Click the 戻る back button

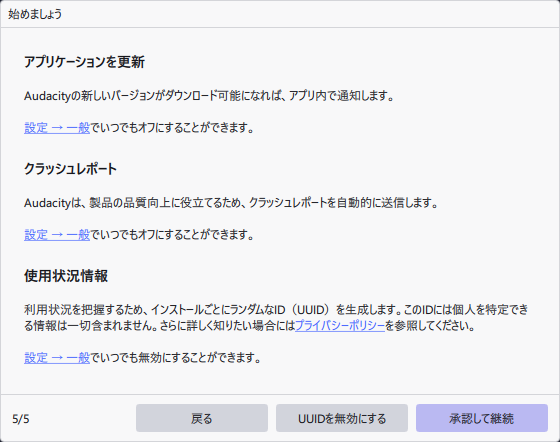202,418
